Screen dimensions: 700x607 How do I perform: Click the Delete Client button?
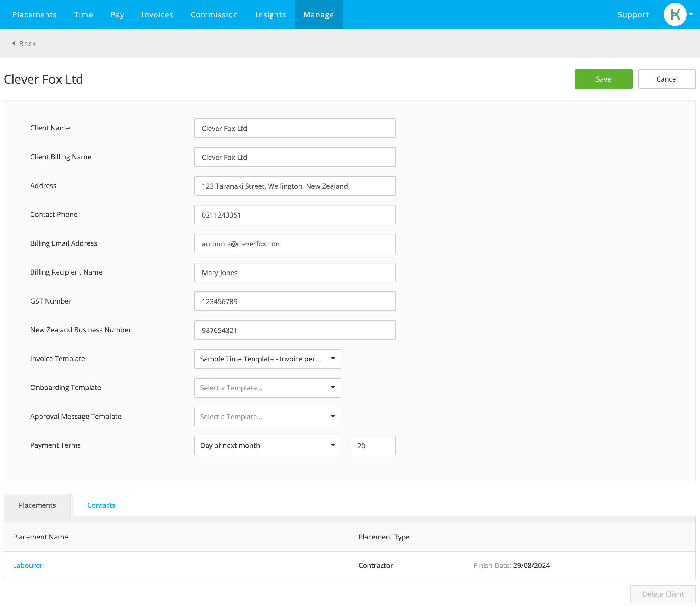tap(663, 594)
